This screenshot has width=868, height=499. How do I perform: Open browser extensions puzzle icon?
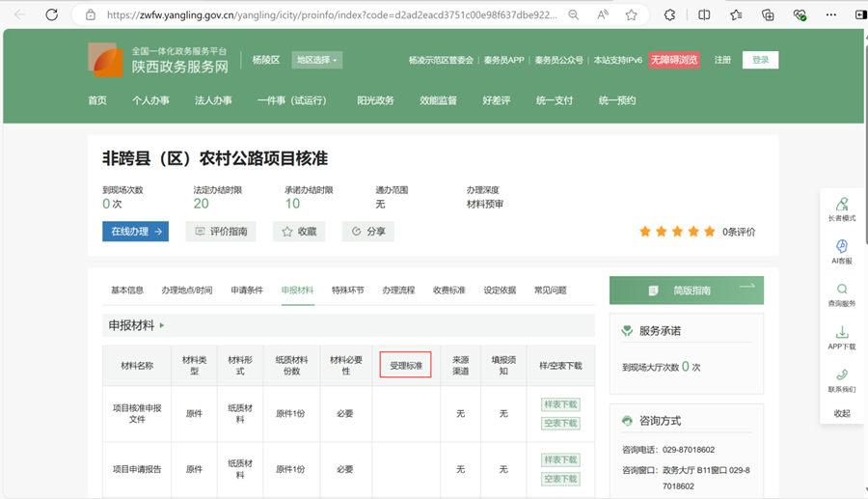(670, 14)
